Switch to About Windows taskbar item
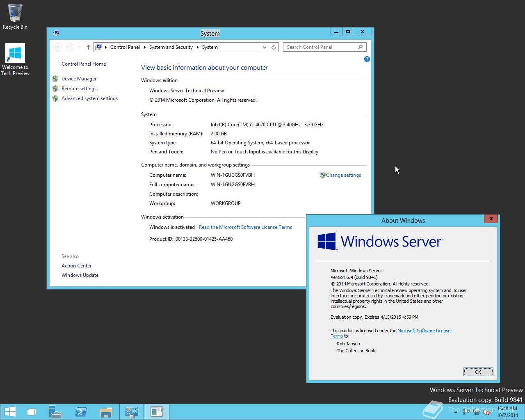 click(x=157, y=412)
